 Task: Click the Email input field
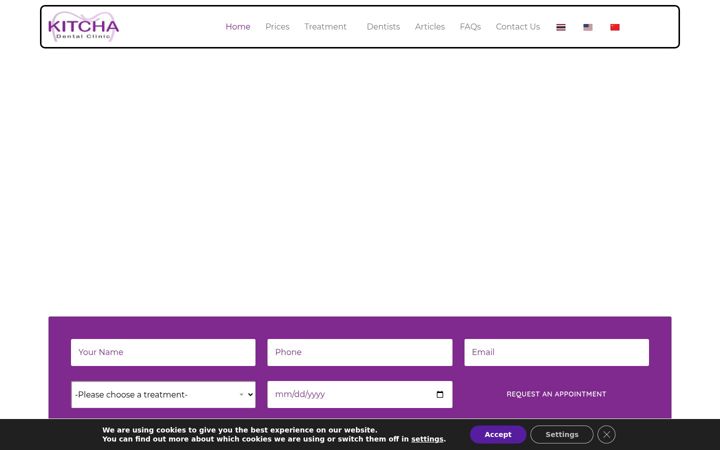557,352
